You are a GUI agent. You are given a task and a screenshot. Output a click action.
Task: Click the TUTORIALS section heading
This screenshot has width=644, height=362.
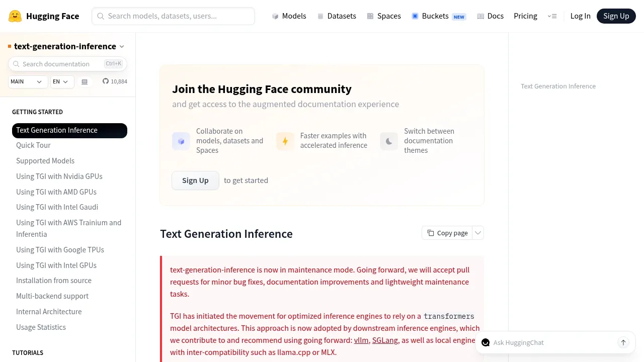[28, 353]
